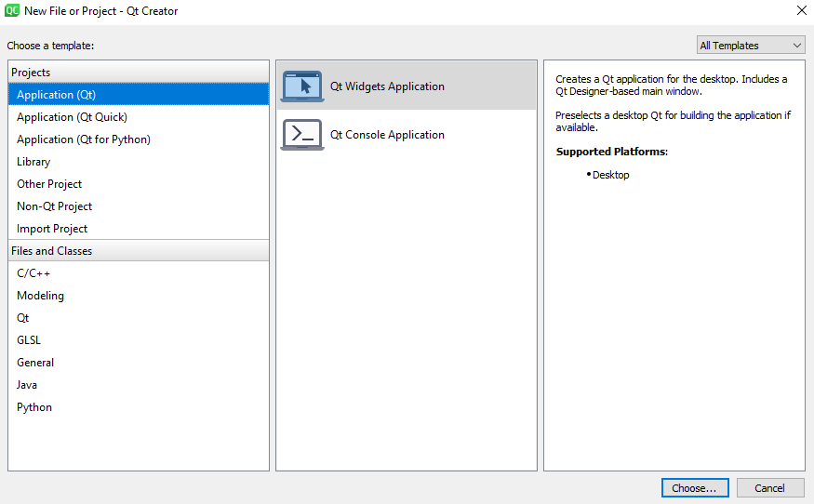Click the Qt Widgets Application icon
The width and height of the screenshot is (814, 504).
(x=301, y=86)
